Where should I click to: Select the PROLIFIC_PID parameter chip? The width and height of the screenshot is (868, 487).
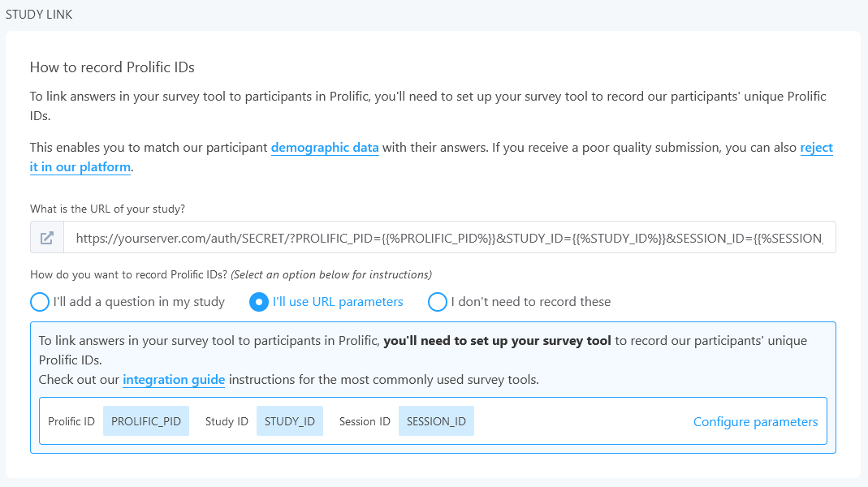pyautogui.click(x=146, y=420)
